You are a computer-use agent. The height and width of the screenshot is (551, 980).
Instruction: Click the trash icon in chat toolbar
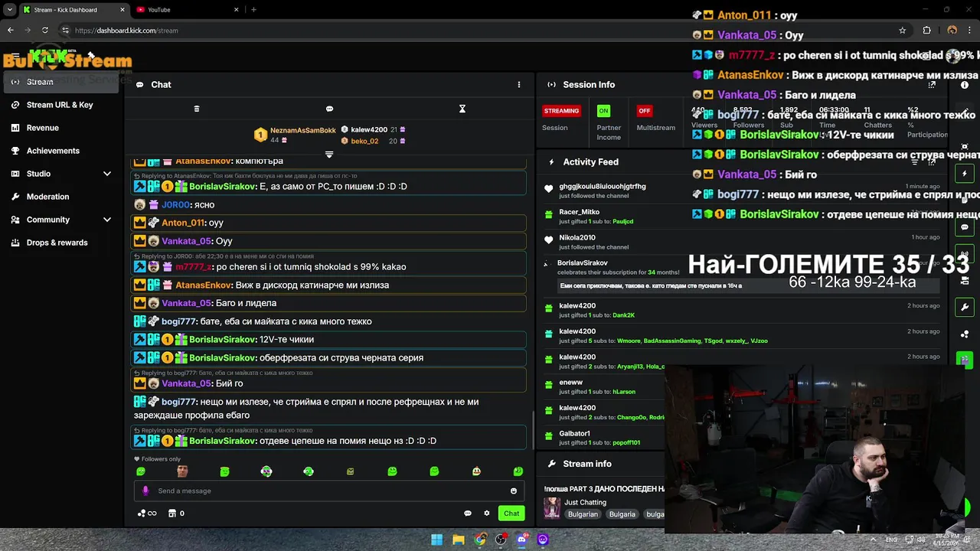point(197,109)
